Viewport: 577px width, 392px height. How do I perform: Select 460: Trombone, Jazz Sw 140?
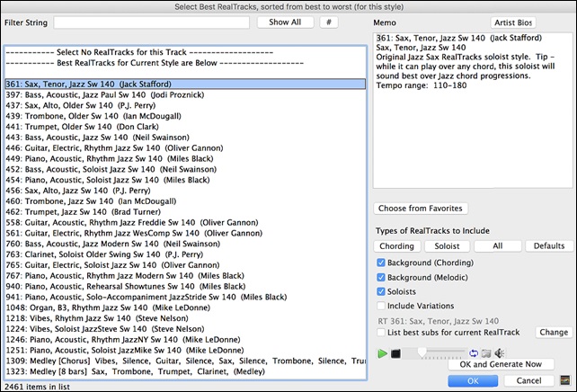pos(185,201)
